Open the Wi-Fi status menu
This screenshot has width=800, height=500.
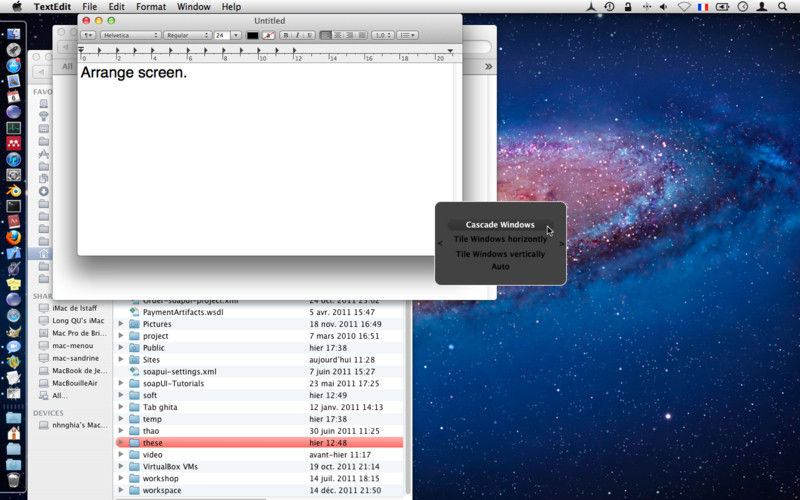coord(684,7)
